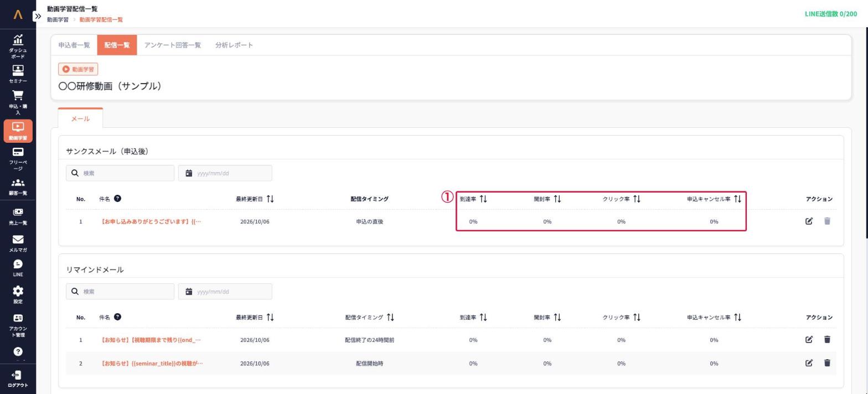The height and width of the screenshot is (394, 868).
Task: Sort サンクスメール by 申込キャンセル率
Action: coord(737,199)
